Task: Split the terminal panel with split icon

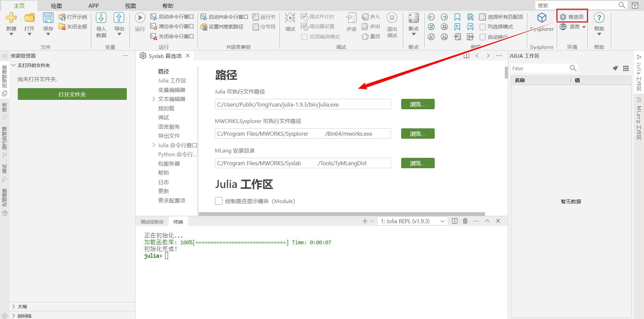Action: pyautogui.click(x=454, y=221)
